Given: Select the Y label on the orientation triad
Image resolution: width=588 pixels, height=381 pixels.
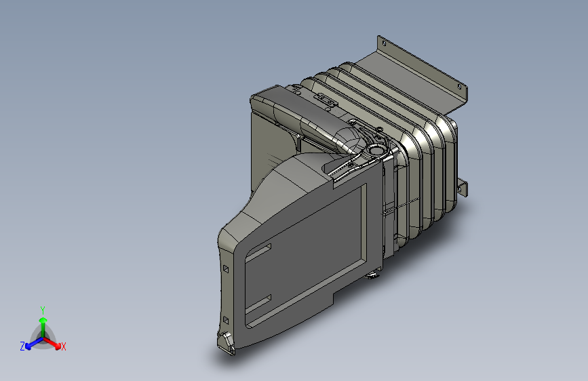Looking at the screenshot, I should (43, 310).
